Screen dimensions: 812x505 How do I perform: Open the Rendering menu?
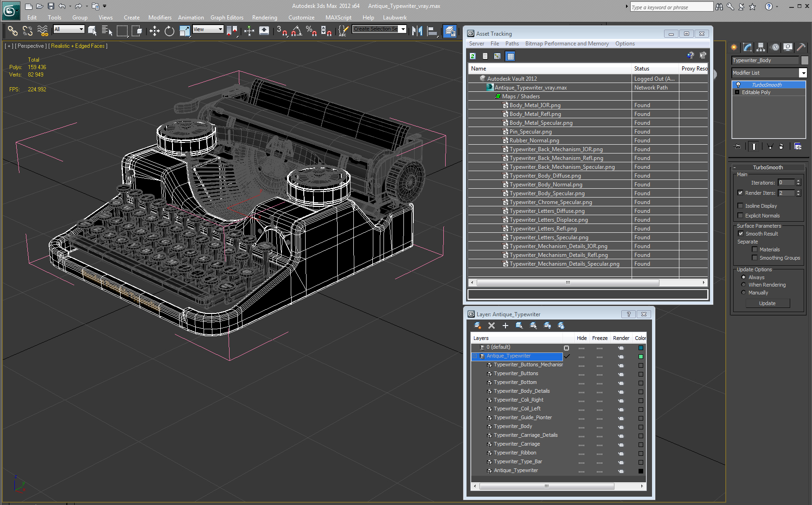pos(264,18)
